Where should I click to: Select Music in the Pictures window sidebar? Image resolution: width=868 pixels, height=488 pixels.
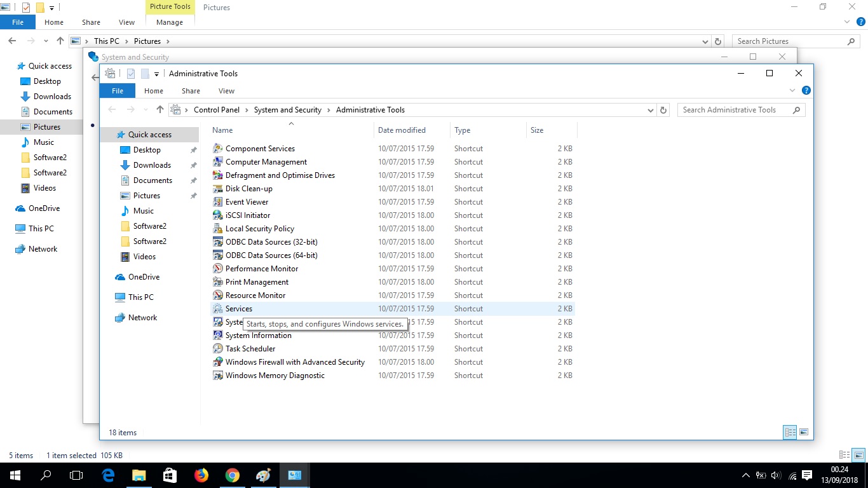44,142
